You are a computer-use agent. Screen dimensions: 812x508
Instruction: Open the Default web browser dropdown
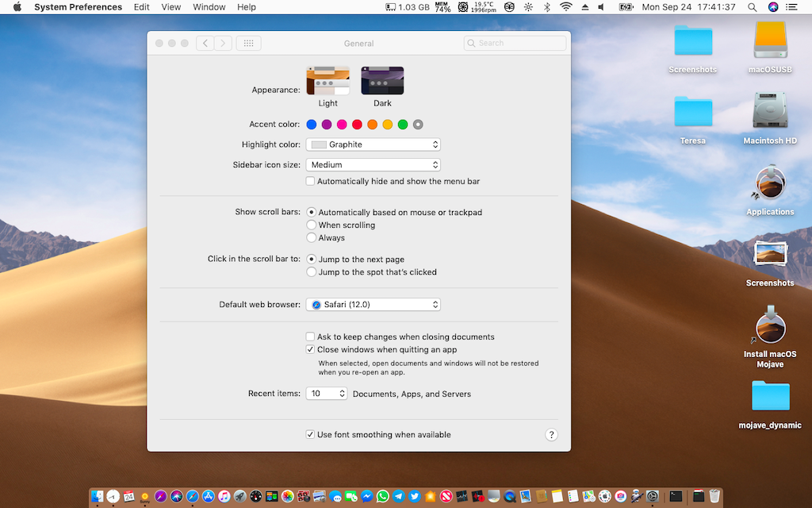coord(373,304)
